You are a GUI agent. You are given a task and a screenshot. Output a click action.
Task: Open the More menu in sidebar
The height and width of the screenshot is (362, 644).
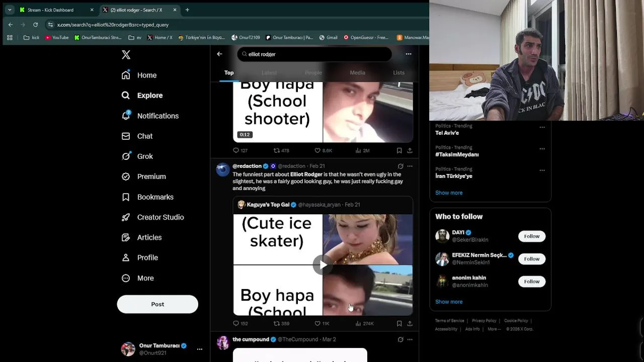tap(138, 278)
